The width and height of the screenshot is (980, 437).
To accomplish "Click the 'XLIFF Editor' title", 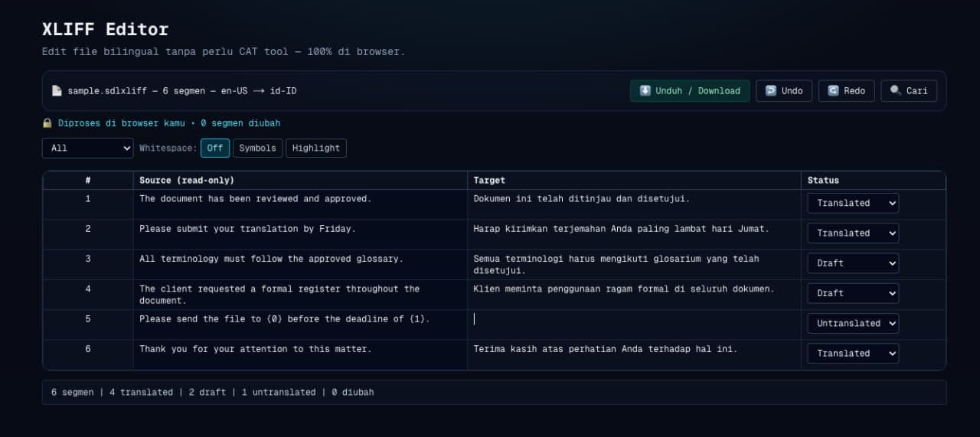I will (105, 30).
